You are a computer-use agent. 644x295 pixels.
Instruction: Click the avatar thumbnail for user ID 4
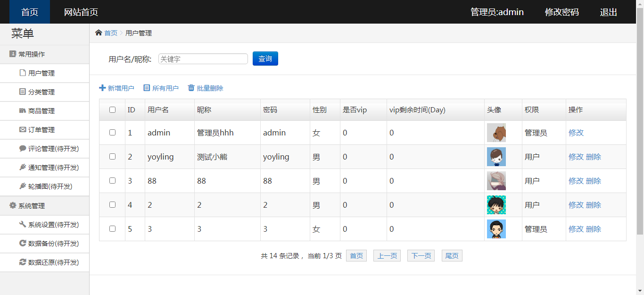coord(496,205)
